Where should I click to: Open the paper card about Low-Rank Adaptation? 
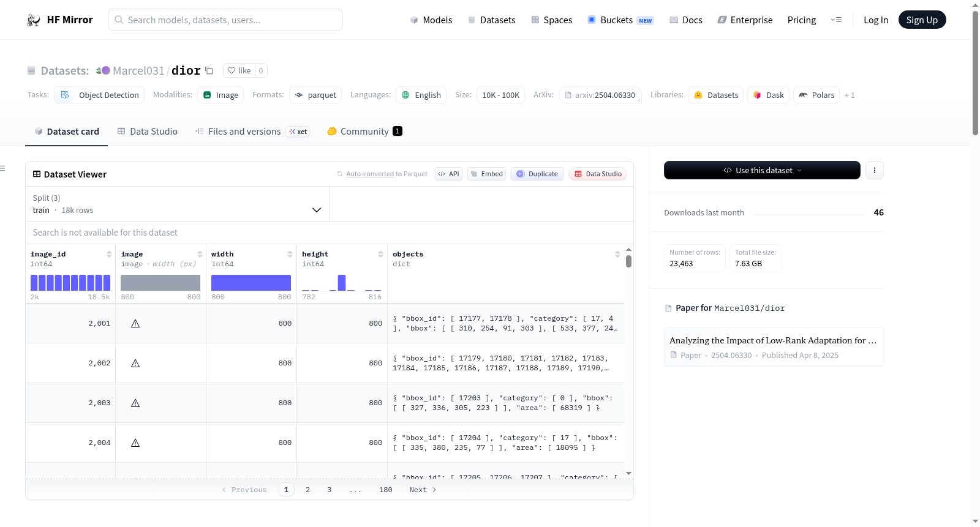click(x=774, y=347)
